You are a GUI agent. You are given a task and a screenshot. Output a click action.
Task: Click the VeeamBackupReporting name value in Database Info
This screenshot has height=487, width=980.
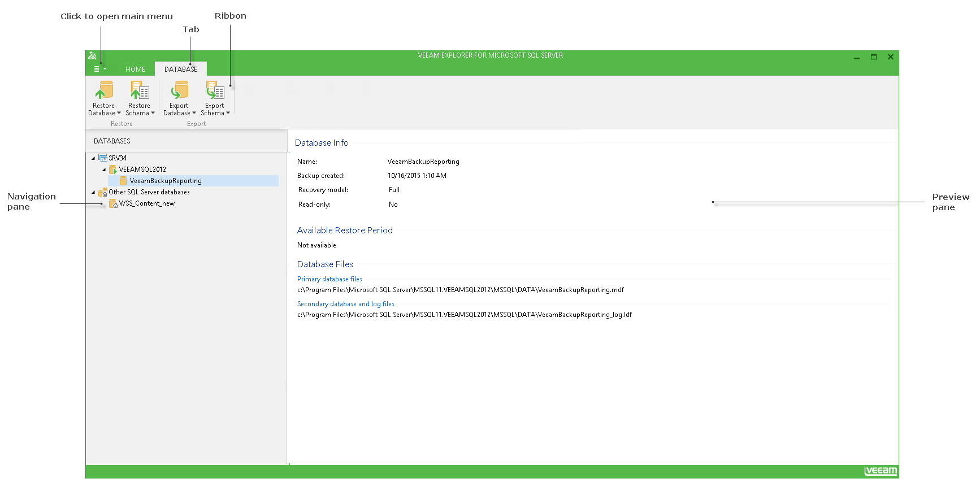(x=423, y=162)
